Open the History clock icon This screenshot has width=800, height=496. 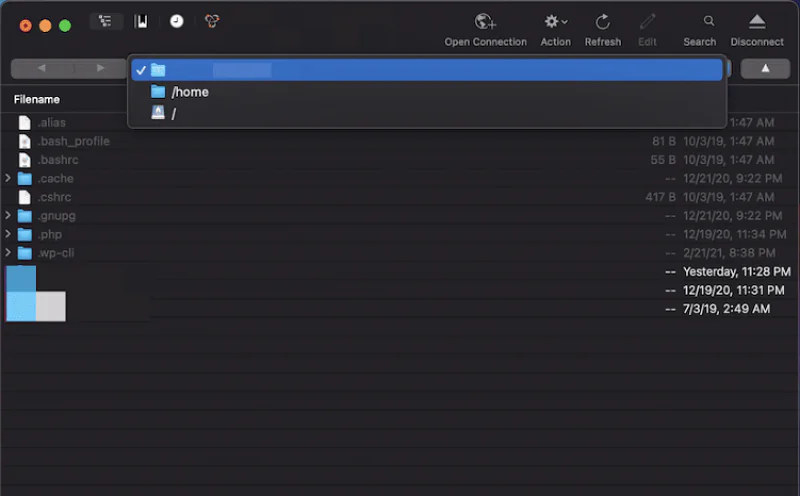(x=177, y=21)
